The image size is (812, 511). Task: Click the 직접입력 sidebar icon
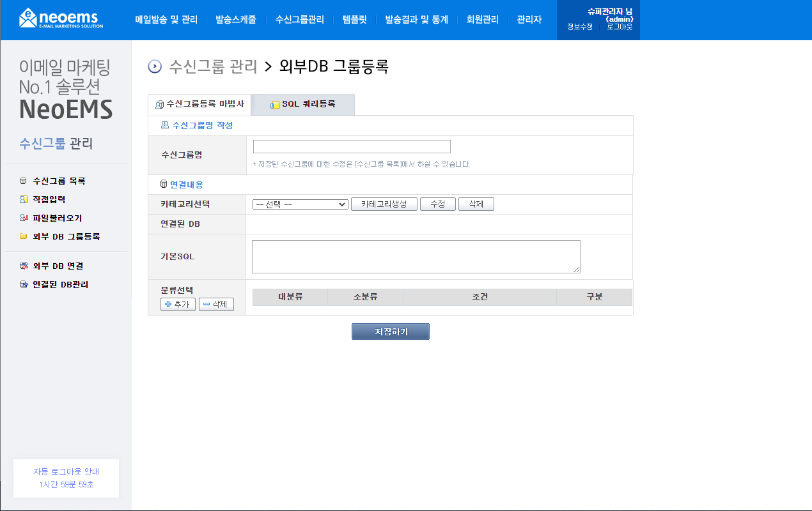point(24,200)
